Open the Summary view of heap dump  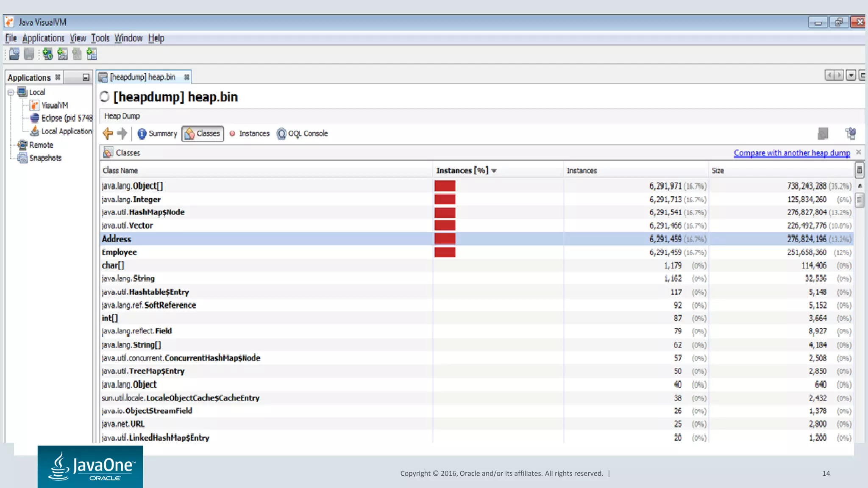[157, 133]
